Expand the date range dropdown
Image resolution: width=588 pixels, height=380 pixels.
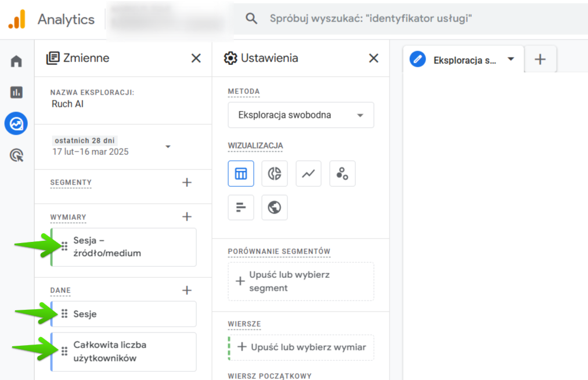(168, 146)
